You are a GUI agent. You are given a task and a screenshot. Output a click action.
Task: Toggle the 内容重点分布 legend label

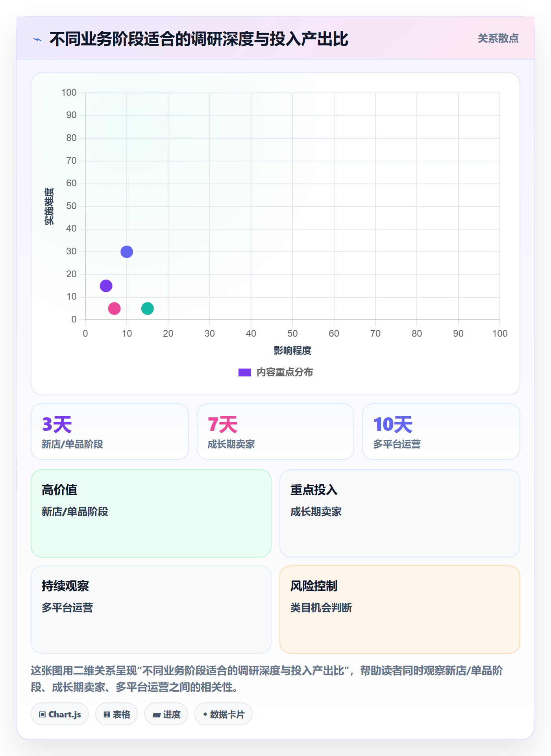pos(285,372)
